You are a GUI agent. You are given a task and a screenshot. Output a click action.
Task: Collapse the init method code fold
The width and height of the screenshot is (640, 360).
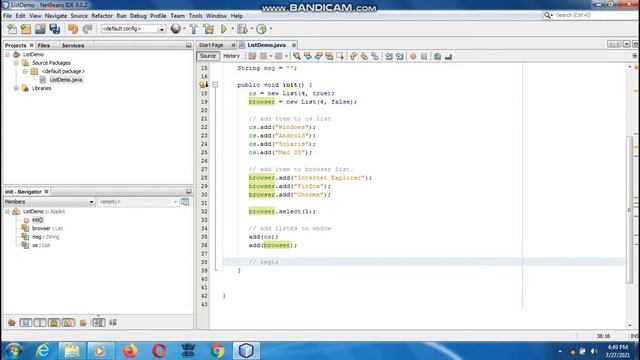(215, 85)
